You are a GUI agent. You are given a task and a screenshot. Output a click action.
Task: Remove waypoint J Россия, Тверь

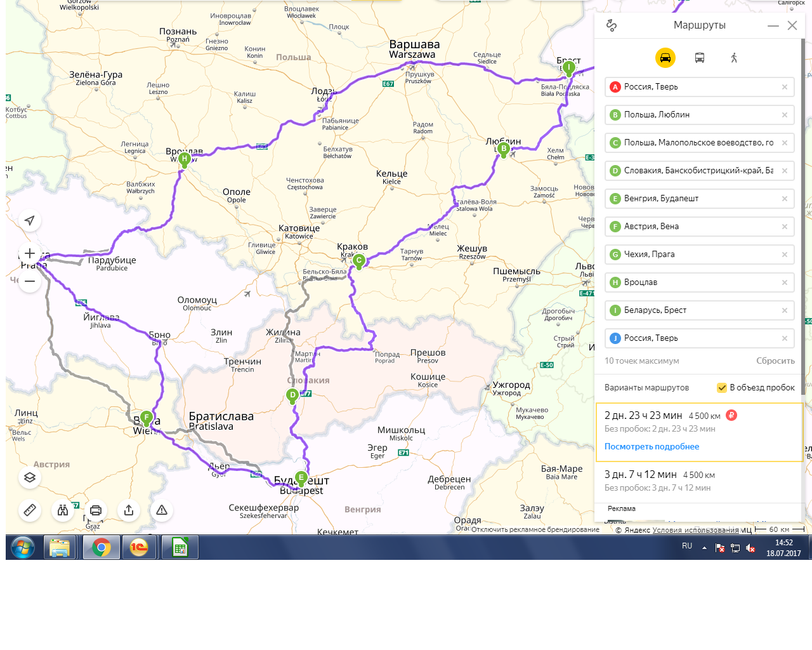[x=785, y=338]
